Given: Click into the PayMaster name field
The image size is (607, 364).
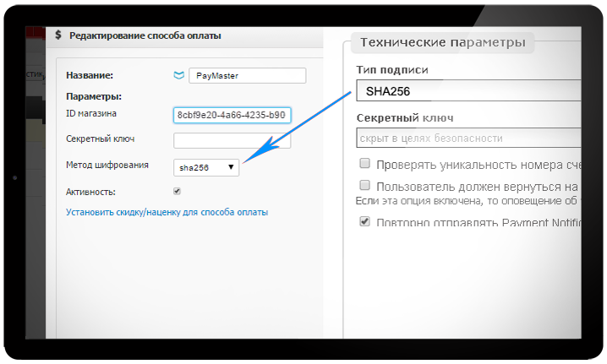Looking at the screenshot, I should [246, 76].
